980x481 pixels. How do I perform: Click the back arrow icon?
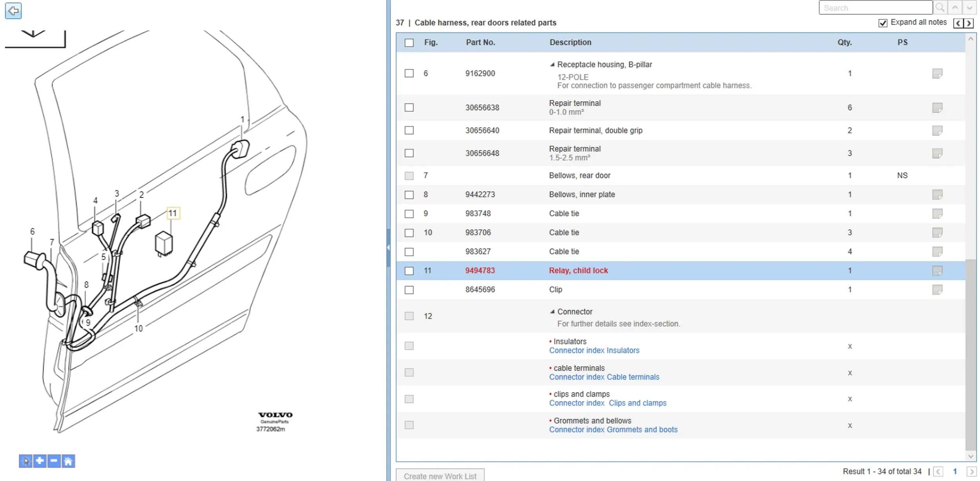tap(13, 11)
